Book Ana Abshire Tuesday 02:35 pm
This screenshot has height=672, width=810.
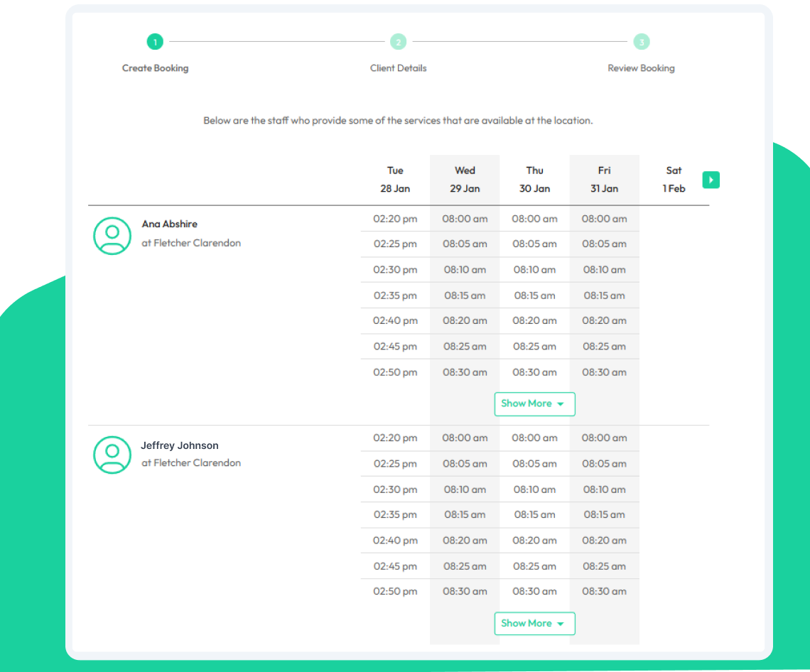pyautogui.click(x=395, y=296)
